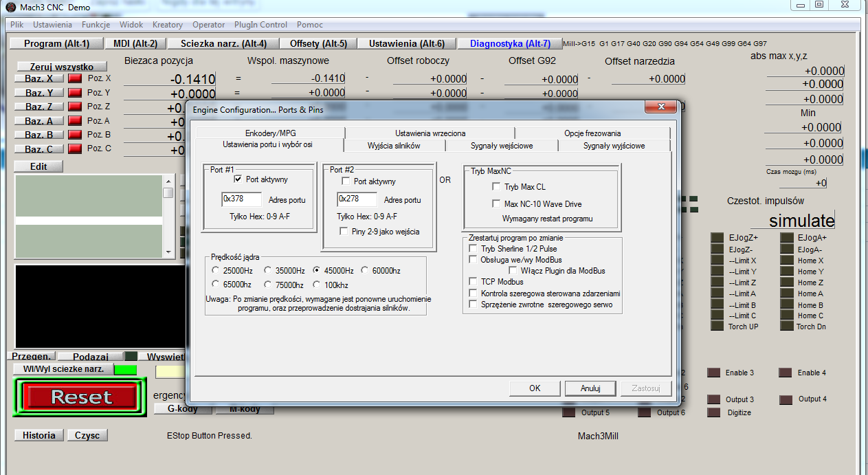This screenshot has height=475, width=868.
Task: Click the EJogZ+ indicator LED
Action: click(x=717, y=238)
